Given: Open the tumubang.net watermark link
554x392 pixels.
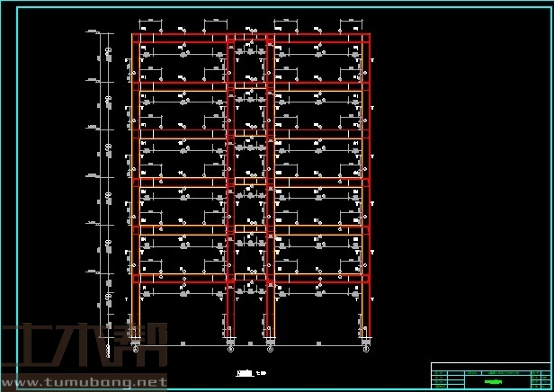Looking at the screenshot, I should coord(84,383).
